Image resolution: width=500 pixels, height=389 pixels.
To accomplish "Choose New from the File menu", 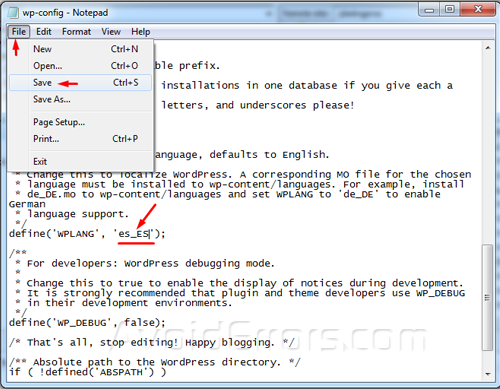I will (80, 49).
